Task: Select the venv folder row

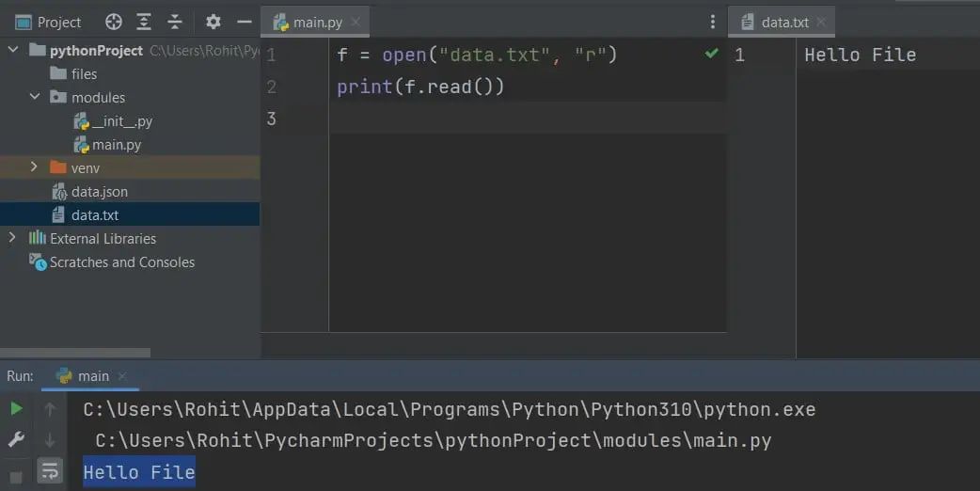Action: tap(130, 168)
